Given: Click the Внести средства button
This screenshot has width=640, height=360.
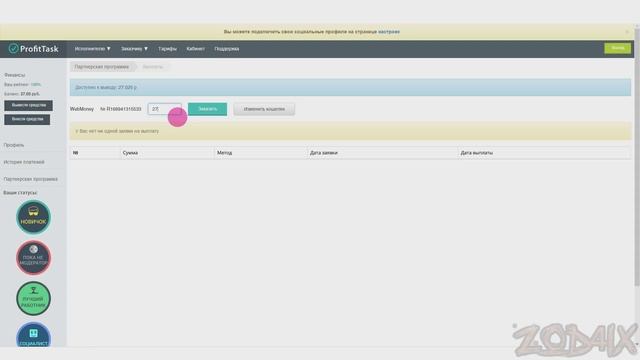Looking at the screenshot, I should click(x=27, y=119).
